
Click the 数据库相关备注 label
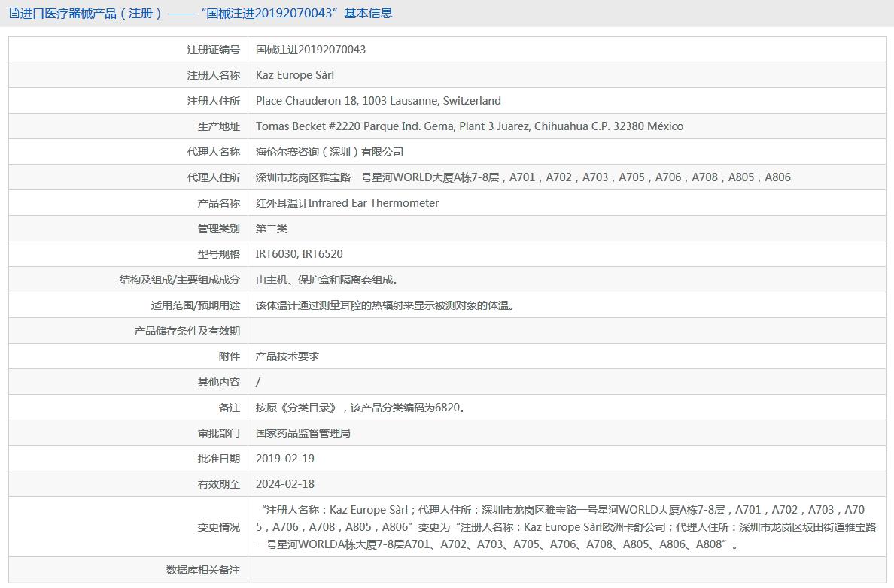click(x=203, y=570)
